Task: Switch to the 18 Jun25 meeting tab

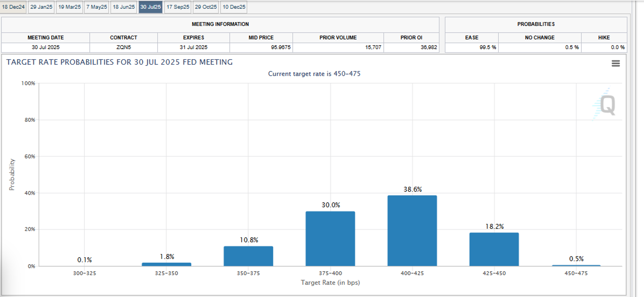Action: [124, 7]
